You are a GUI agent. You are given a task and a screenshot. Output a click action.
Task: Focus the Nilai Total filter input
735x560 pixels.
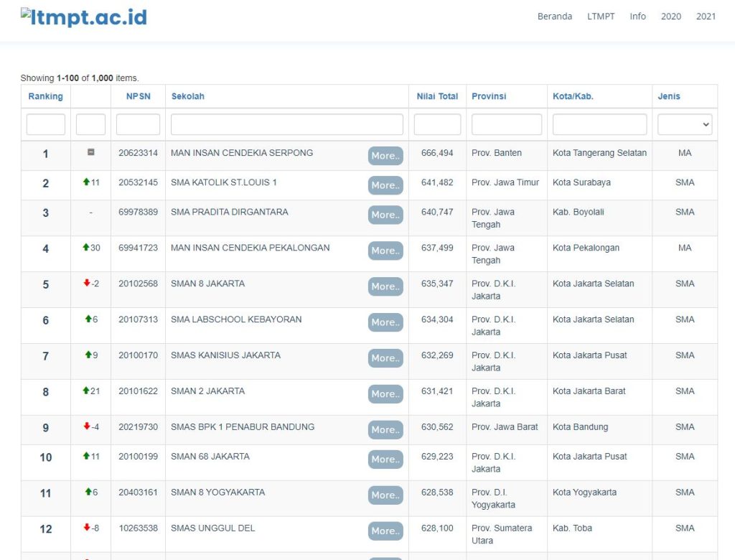coord(437,124)
